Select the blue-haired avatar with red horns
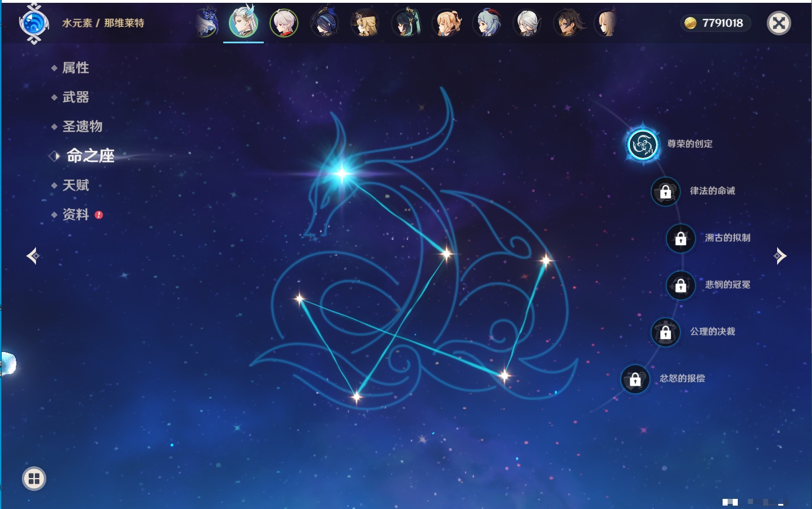The image size is (812, 509). [487, 23]
